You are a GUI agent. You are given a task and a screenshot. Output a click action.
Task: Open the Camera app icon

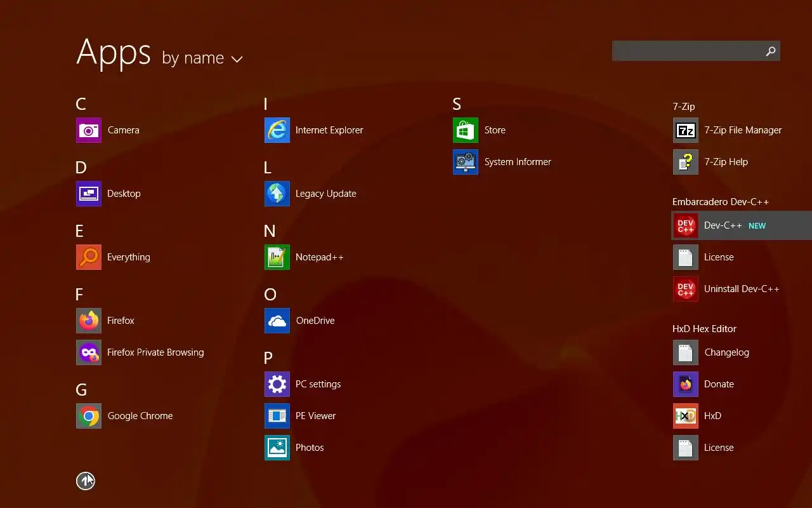coord(89,130)
